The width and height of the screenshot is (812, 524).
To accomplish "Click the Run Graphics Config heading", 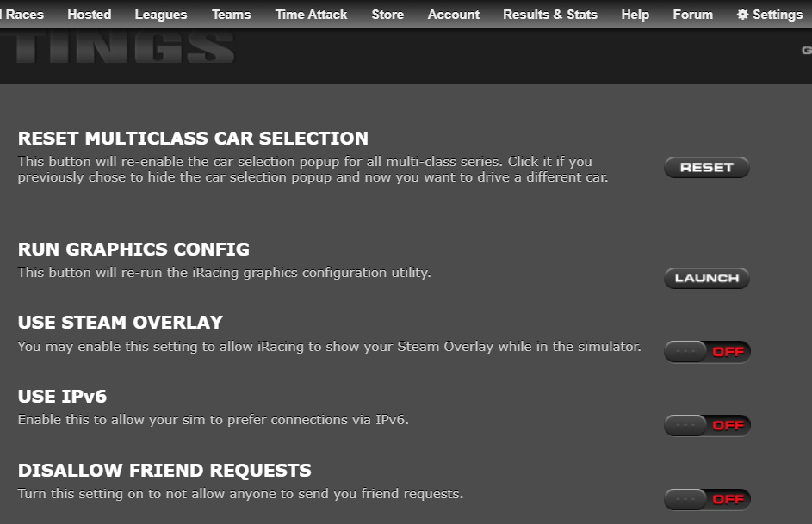I will pyautogui.click(x=133, y=250).
